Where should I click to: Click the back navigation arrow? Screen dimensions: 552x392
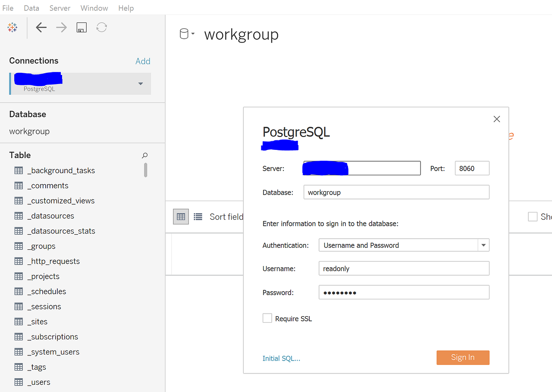(x=41, y=27)
